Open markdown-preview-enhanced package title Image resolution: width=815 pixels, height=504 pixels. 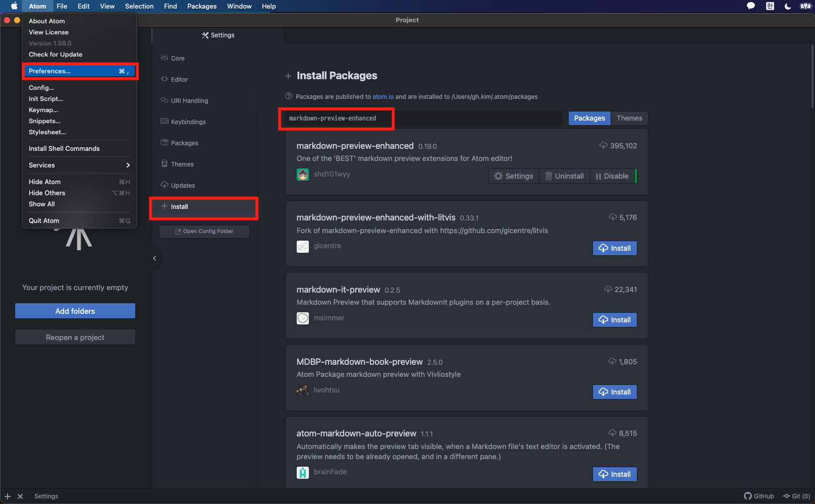(355, 146)
